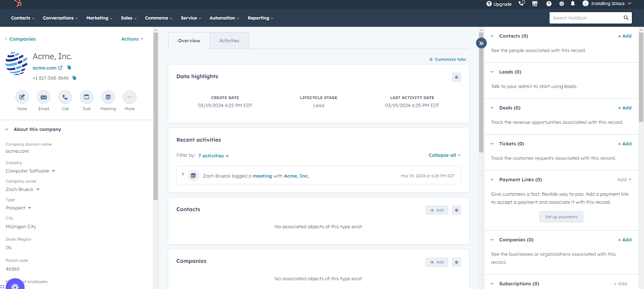Screen dimensions: 644x289
Task: Click the Postal code field 46360
Action: tap(12, 269)
